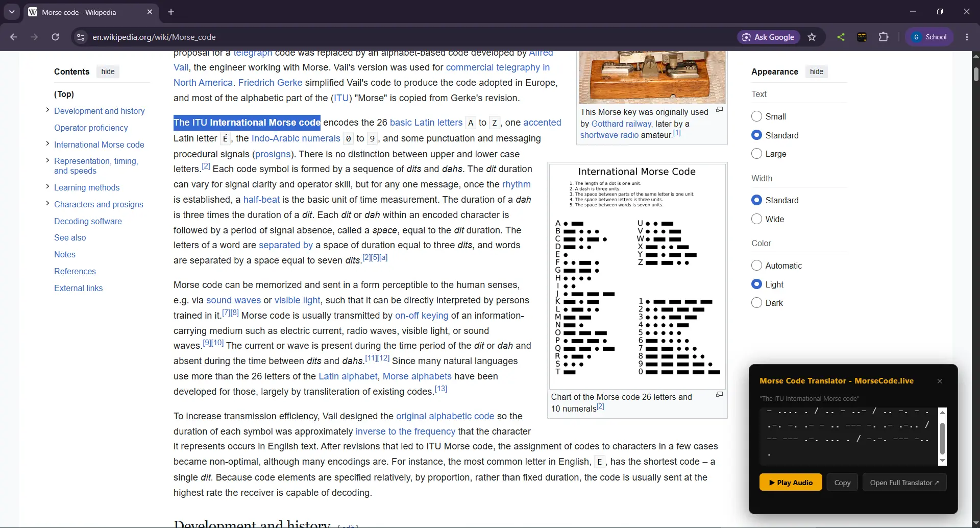Click the address bar URL
The width and height of the screenshot is (980, 528).
point(154,37)
